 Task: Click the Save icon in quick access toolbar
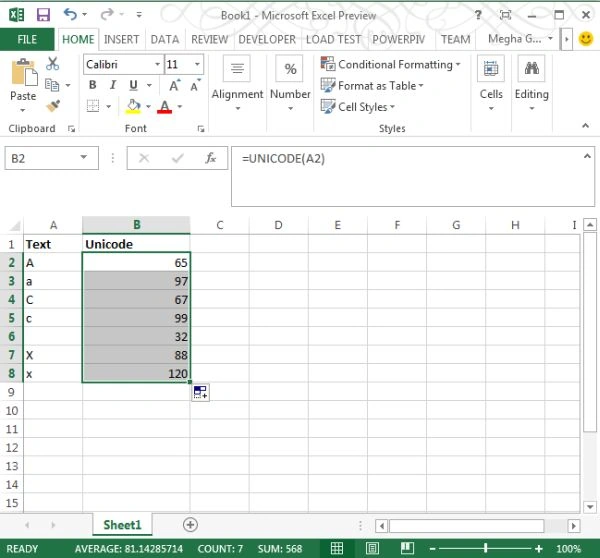click(43, 15)
